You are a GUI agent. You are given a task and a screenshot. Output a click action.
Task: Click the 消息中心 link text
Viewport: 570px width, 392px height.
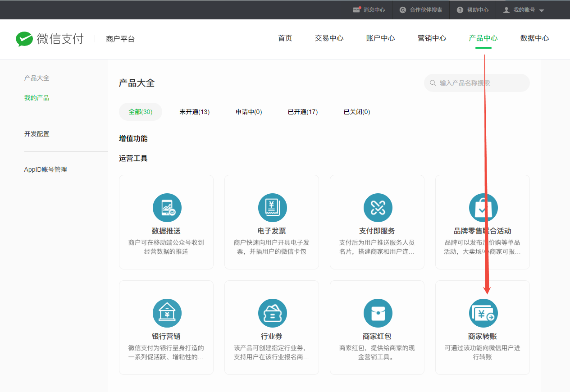click(374, 10)
